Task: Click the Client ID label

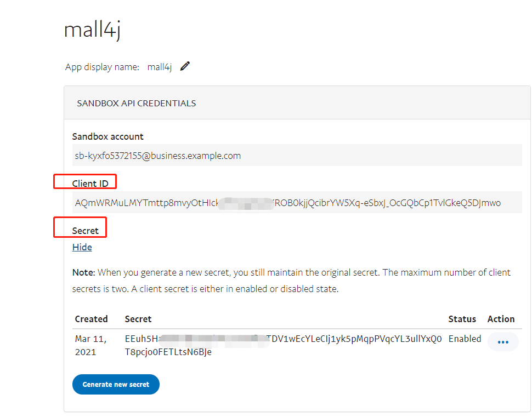Action: (90, 184)
